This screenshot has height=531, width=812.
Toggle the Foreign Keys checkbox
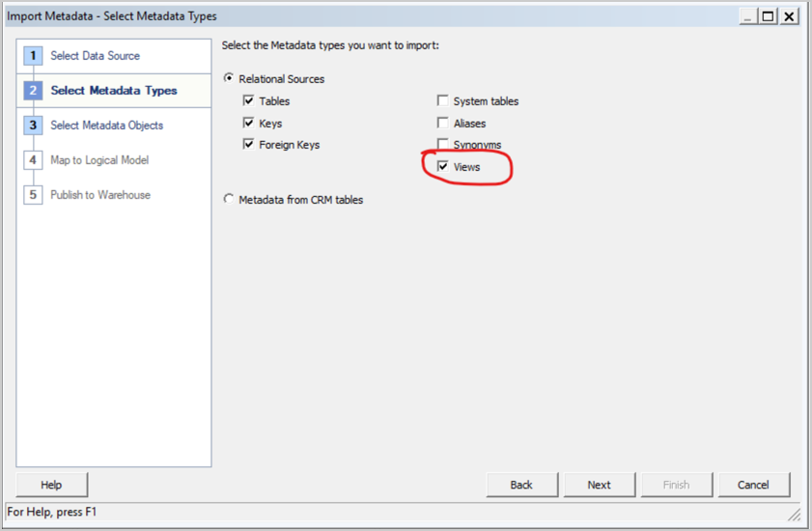[x=249, y=145]
